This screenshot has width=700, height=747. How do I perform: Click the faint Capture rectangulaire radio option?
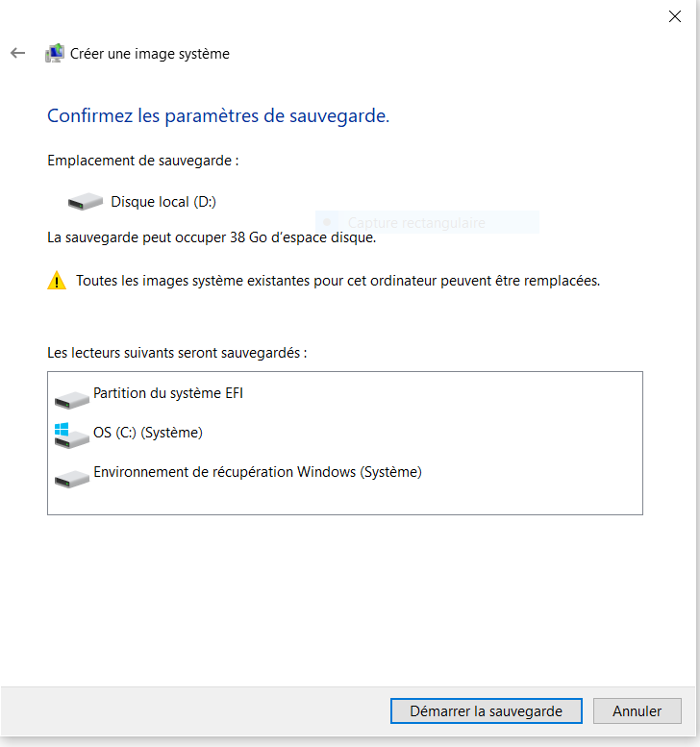pos(328,222)
